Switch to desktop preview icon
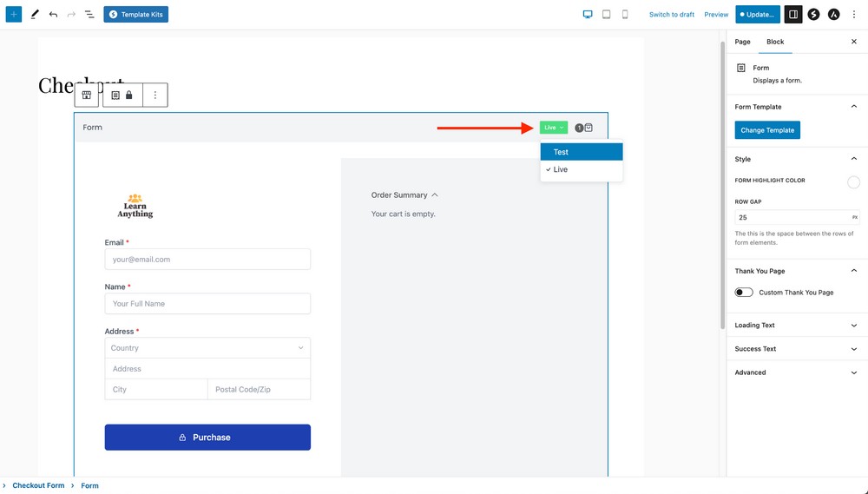The height and width of the screenshot is (494, 868). pyautogui.click(x=588, y=15)
